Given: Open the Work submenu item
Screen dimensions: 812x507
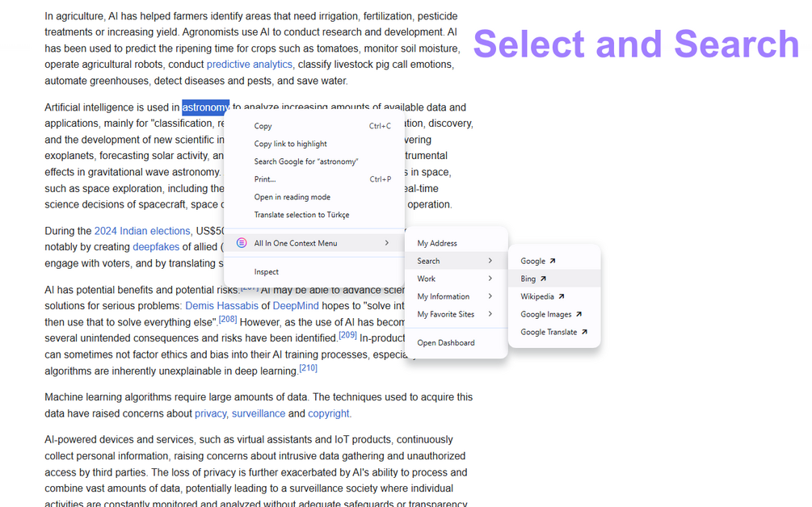Looking at the screenshot, I should tap(456, 279).
